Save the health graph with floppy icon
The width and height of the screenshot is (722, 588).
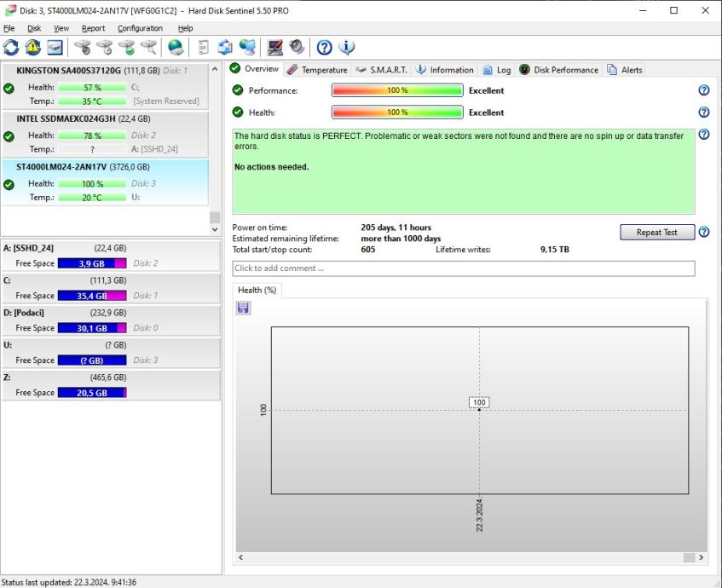point(244,308)
